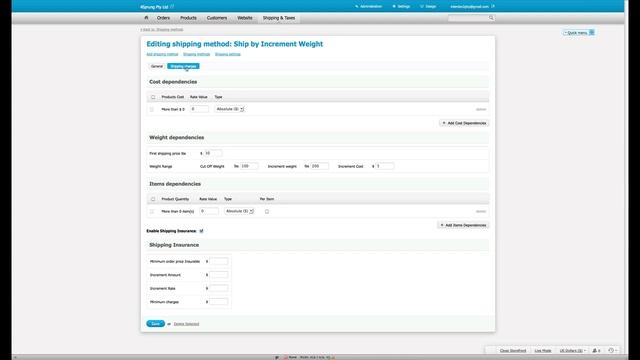Open the US Dollars currency selector
This screenshot has height=360, width=640.
point(572,350)
